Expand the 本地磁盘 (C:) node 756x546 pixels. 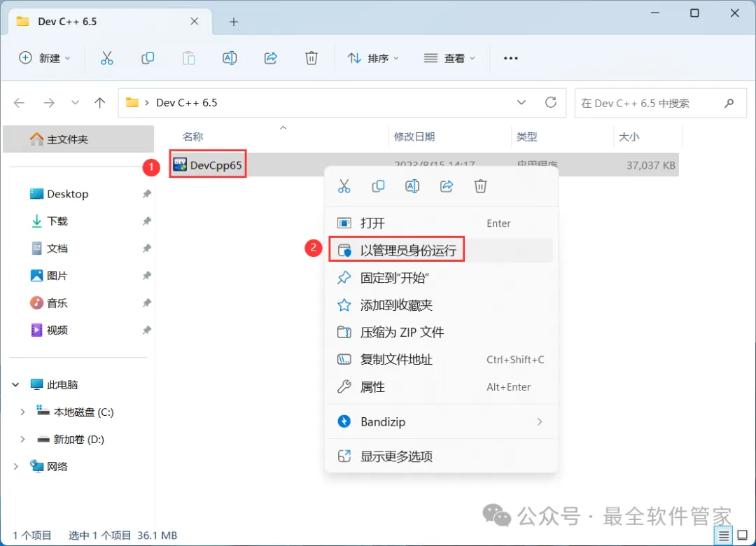(x=22, y=412)
